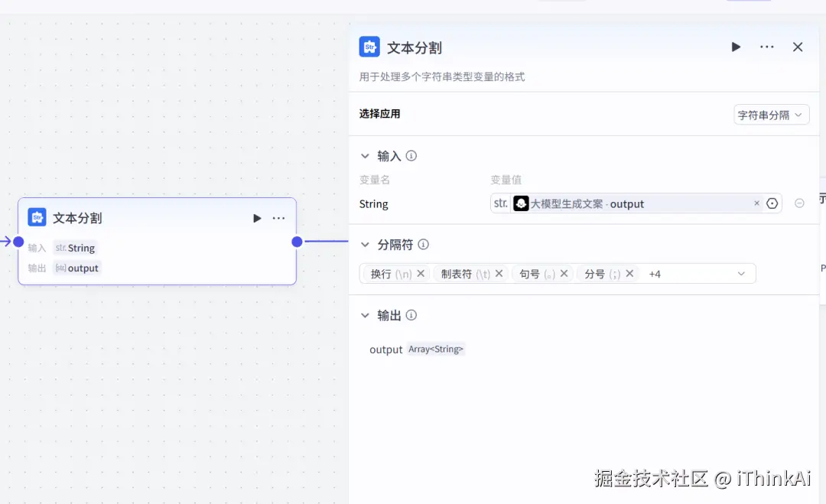Screen dimensions: 826x504
Task: Click the info icon beside 输入 section
Action: pyautogui.click(x=411, y=156)
